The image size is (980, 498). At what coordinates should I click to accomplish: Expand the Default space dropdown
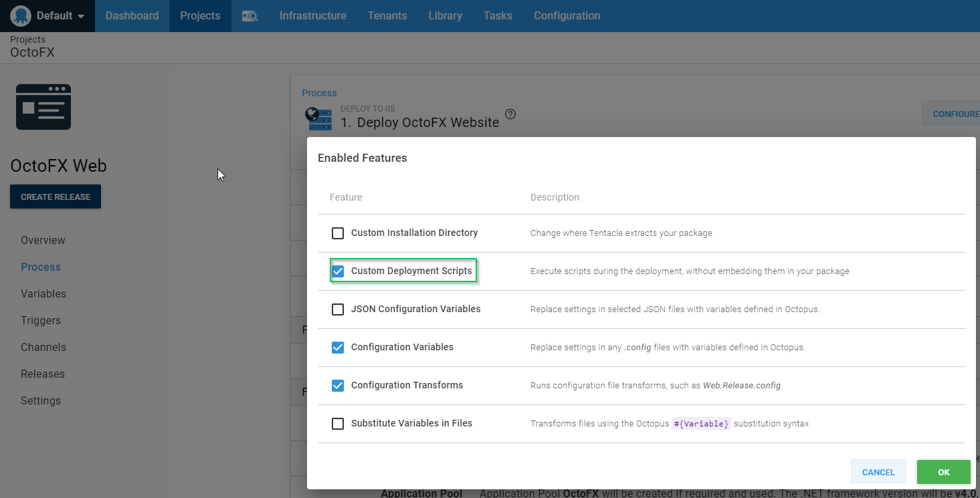pyautogui.click(x=60, y=16)
